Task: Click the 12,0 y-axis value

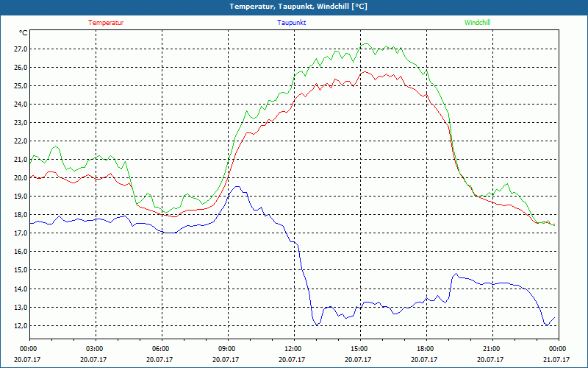Action: pos(21,325)
